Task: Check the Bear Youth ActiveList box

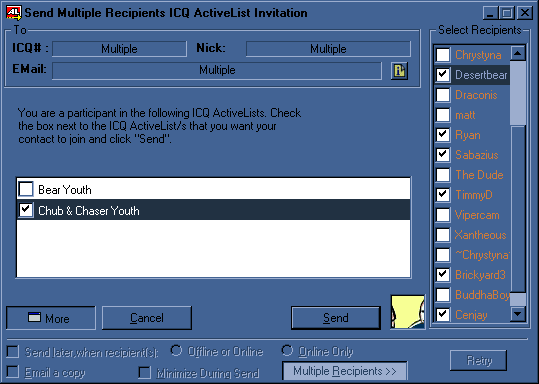Action: click(x=26, y=189)
